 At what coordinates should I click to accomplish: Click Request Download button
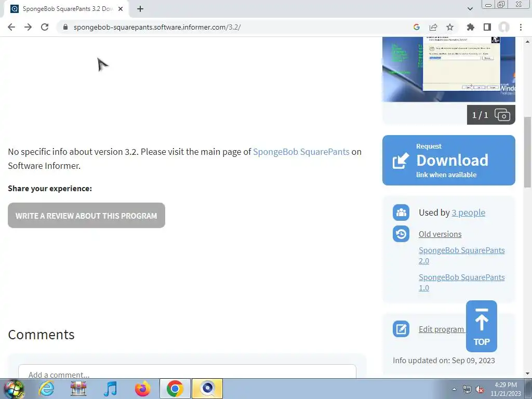[448, 160]
